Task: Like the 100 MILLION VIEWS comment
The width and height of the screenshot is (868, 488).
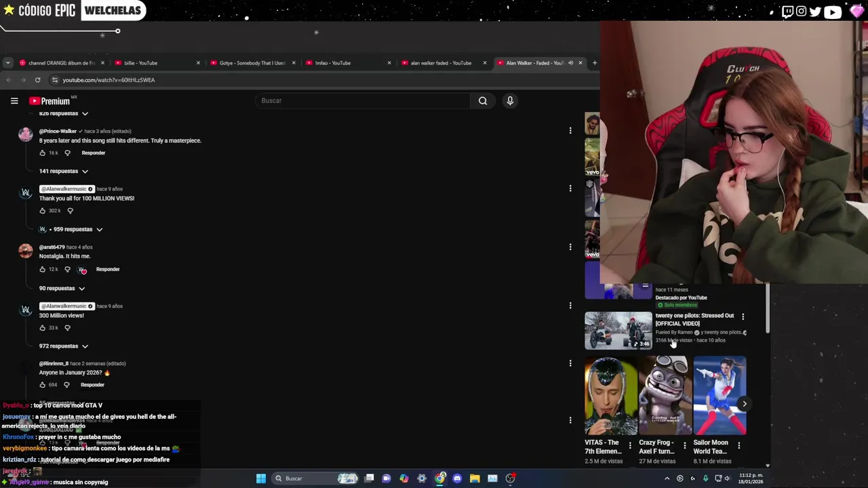Action: (x=42, y=211)
